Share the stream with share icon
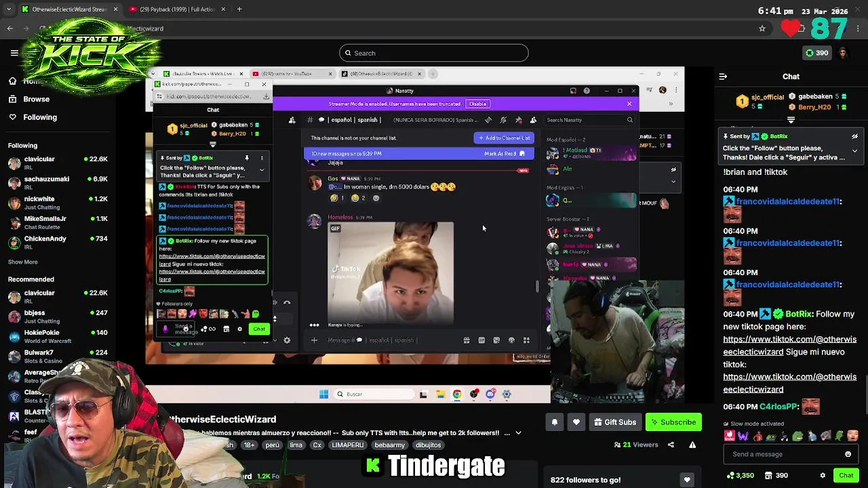The height and width of the screenshot is (488, 868). [671, 445]
